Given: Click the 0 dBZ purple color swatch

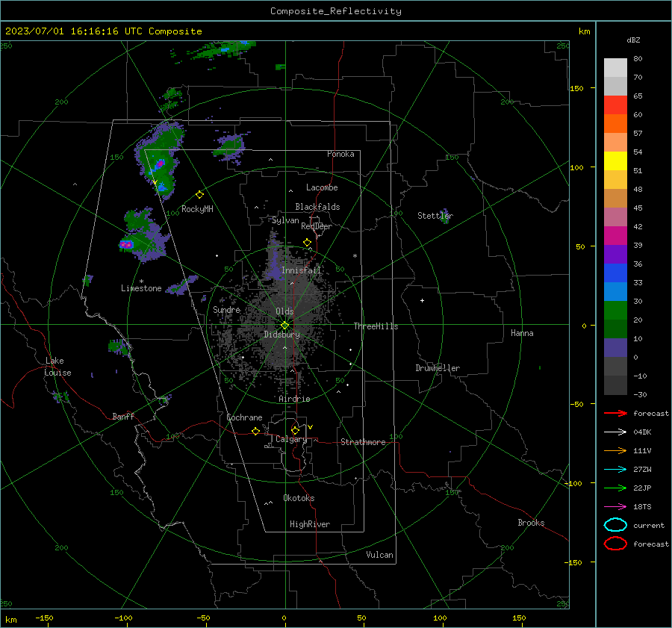Looking at the screenshot, I should coord(615,347).
